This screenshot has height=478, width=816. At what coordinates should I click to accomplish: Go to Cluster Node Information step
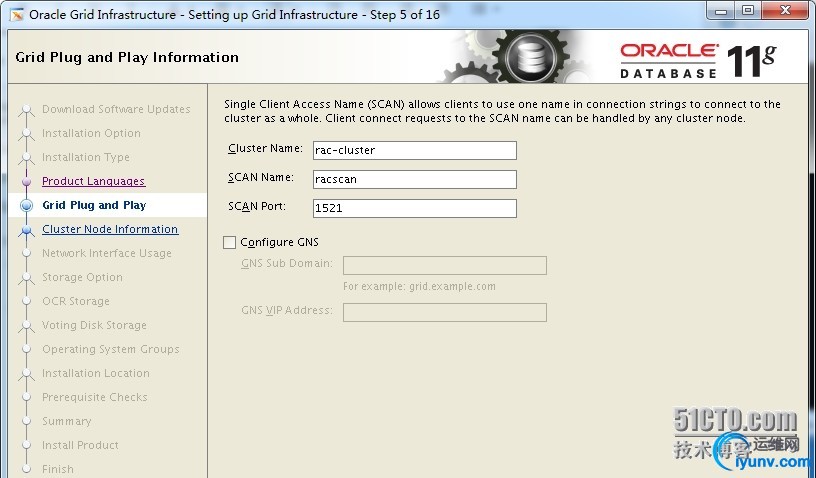[x=110, y=229]
